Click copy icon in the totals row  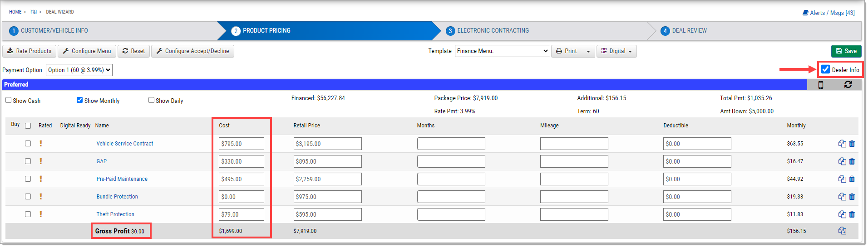click(x=842, y=231)
